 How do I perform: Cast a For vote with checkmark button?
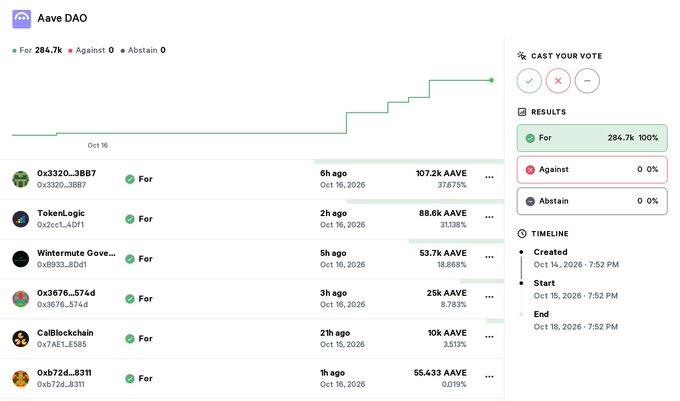(x=529, y=81)
